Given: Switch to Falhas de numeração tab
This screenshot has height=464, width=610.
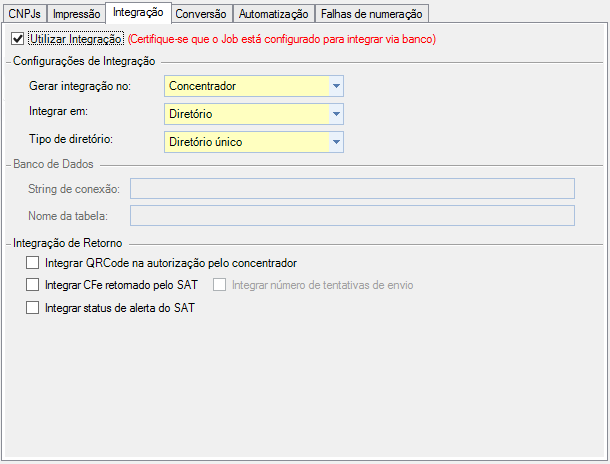Looking at the screenshot, I should pos(372,14).
